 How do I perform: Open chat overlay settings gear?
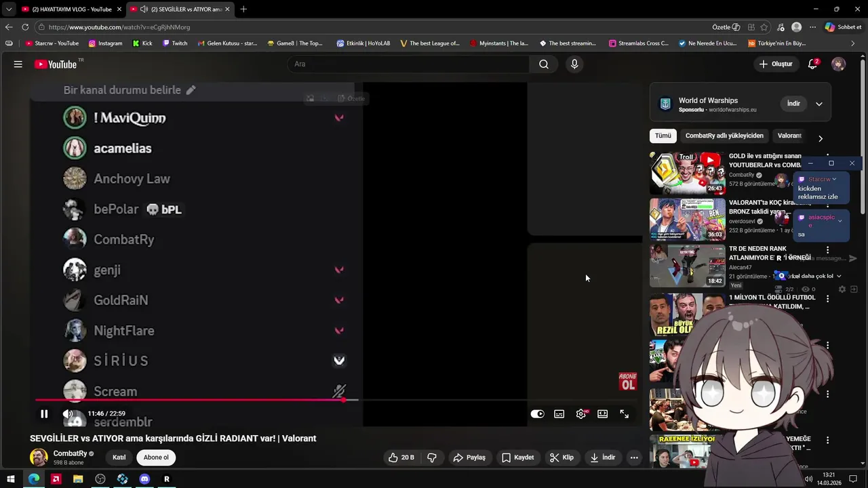[x=842, y=289]
